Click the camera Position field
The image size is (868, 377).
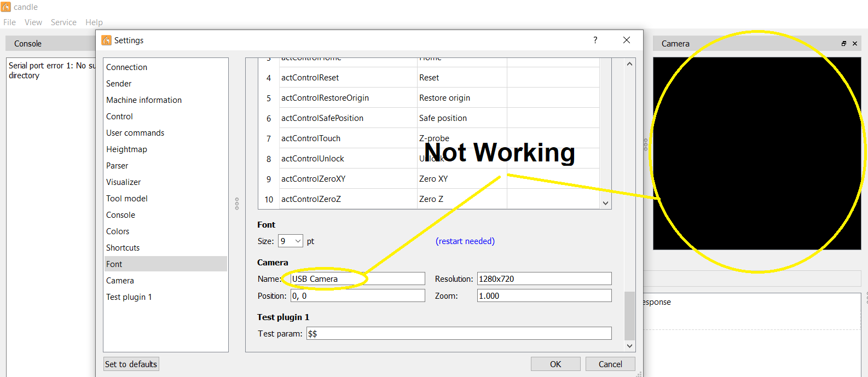pos(357,295)
